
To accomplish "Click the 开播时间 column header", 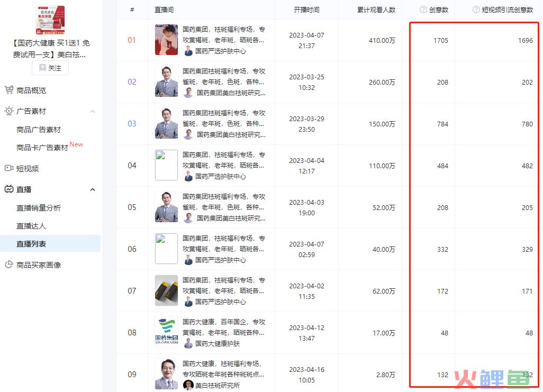I will pos(306,10).
